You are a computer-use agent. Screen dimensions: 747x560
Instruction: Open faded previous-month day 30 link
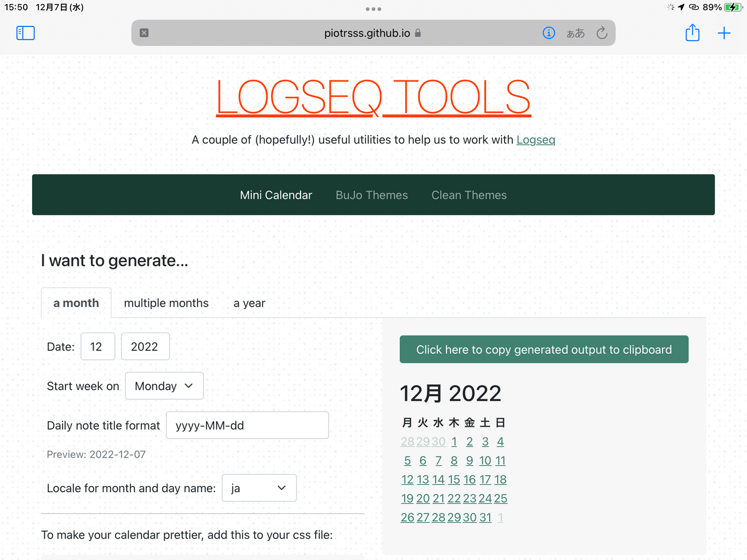[438, 442]
